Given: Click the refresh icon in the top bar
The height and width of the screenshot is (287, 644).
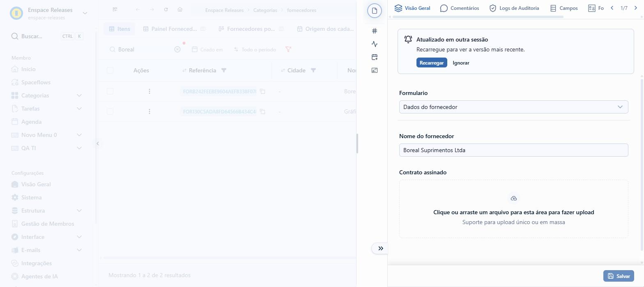Looking at the screenshot, I should pyautogui.click(x=166, y=9).
